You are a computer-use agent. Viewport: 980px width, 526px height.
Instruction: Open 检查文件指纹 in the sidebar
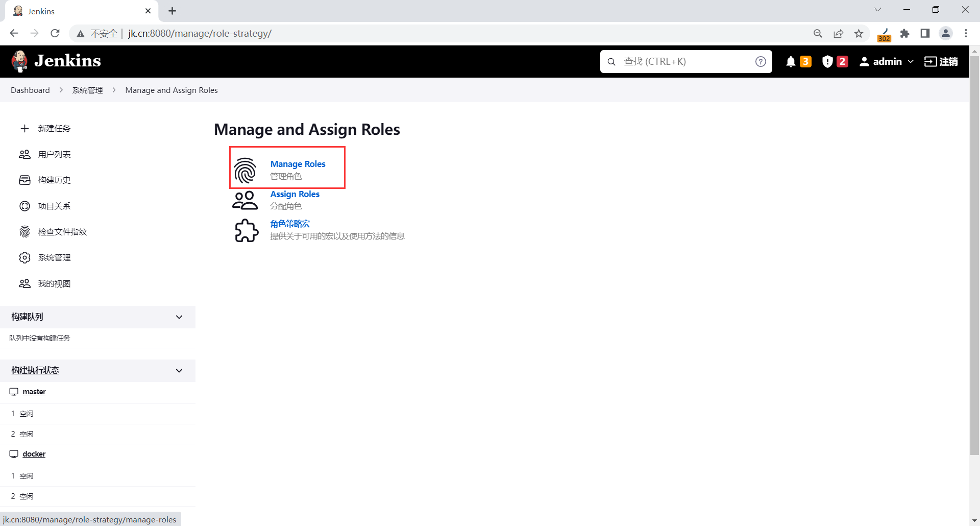pos(62,232)
